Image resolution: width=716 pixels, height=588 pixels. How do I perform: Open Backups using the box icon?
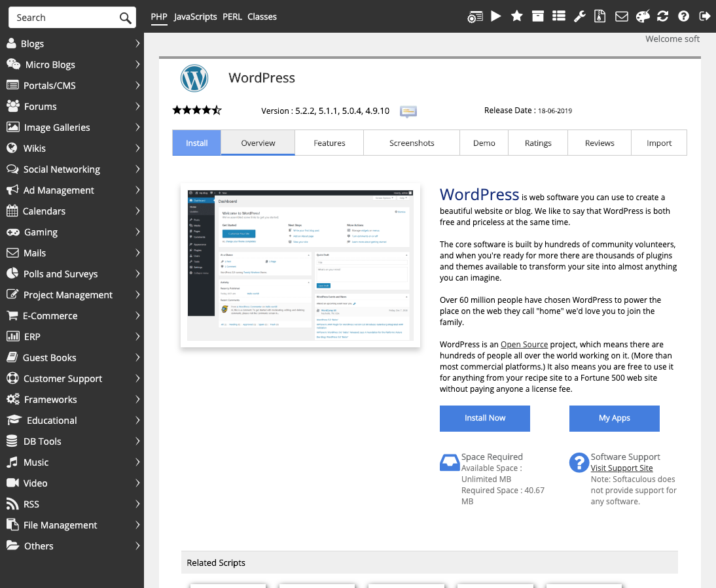(x=537, y=16)
